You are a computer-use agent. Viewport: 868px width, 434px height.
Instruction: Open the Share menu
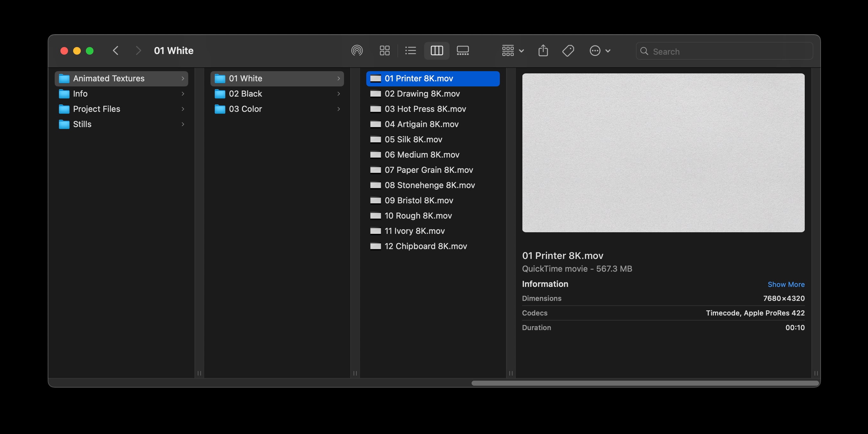[543, 51]
